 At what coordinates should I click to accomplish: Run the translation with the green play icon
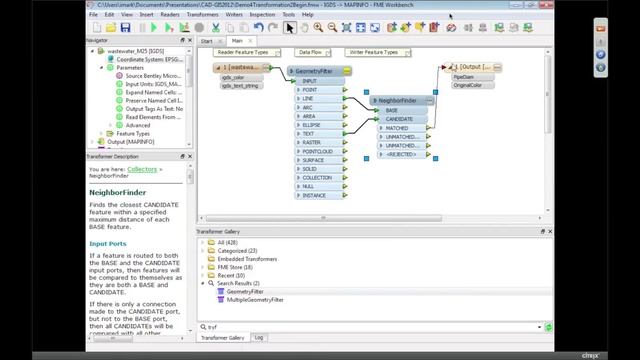click(x=154, y=28)
